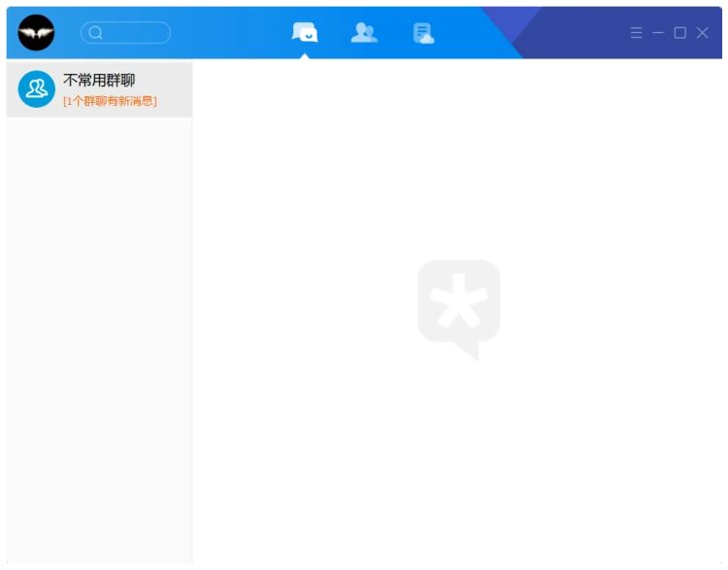Switch to the Messages tab

(305, 32)
